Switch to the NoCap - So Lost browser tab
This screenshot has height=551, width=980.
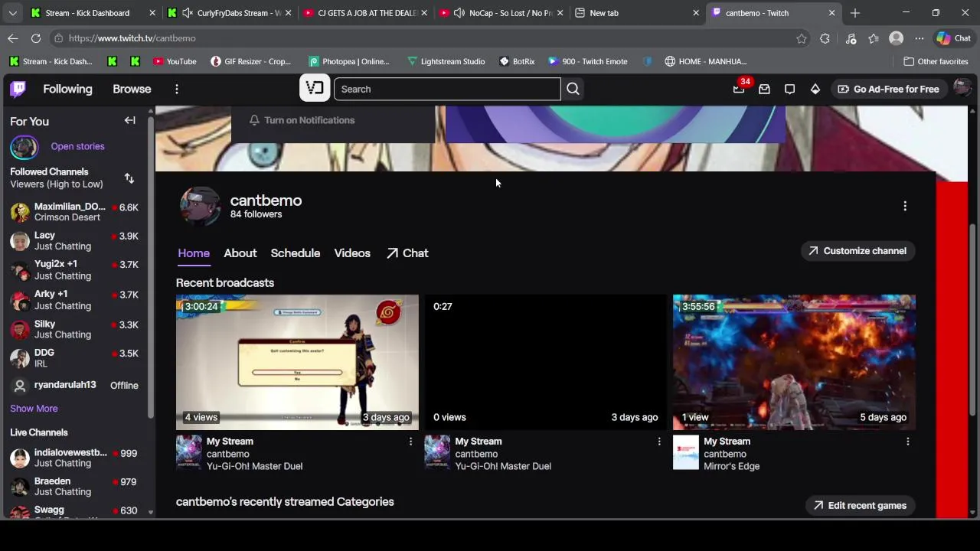[x=501, y=13]
